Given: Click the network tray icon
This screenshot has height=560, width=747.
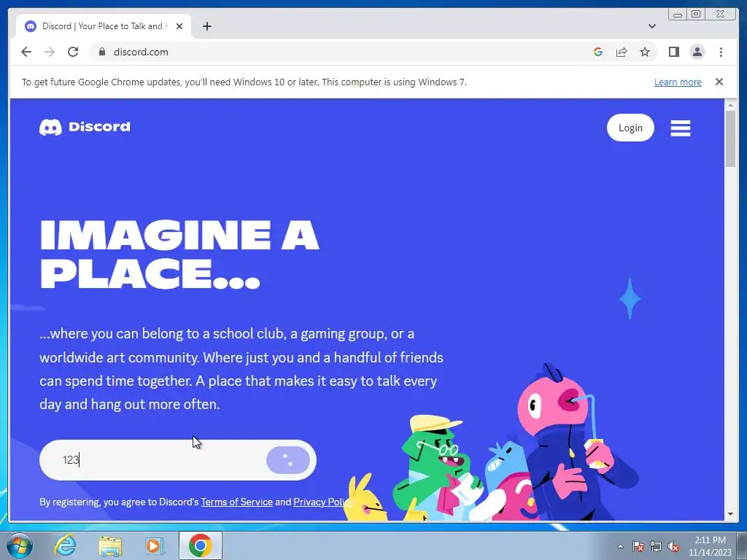Looking at the screenshot, I should pos(656,546).
